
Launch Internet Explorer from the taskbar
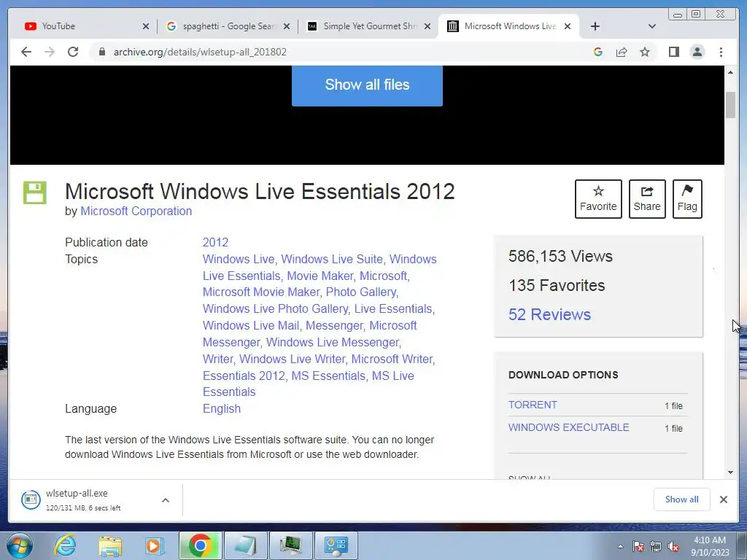pyautogui.click(x=65, y=545)
